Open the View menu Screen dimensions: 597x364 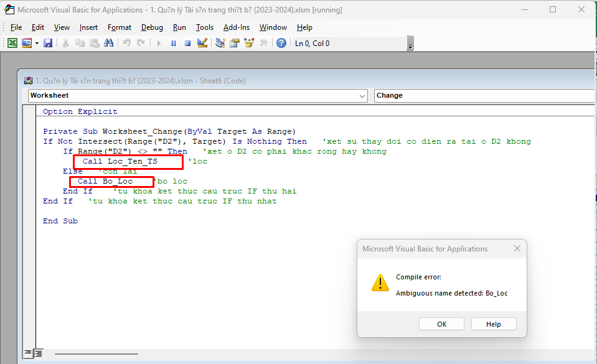pos(62,27)
